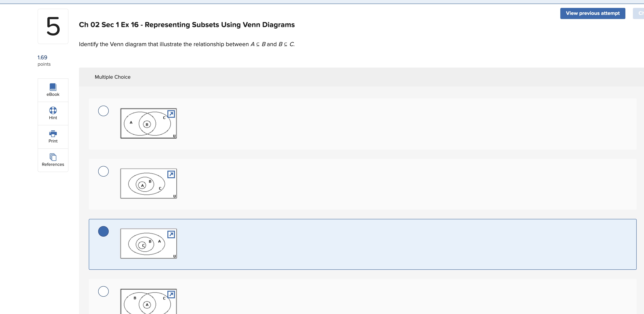Viewport: 644px width, 314px height.
Task: Select the last answer choice radio button
Action: pos(103,291)
